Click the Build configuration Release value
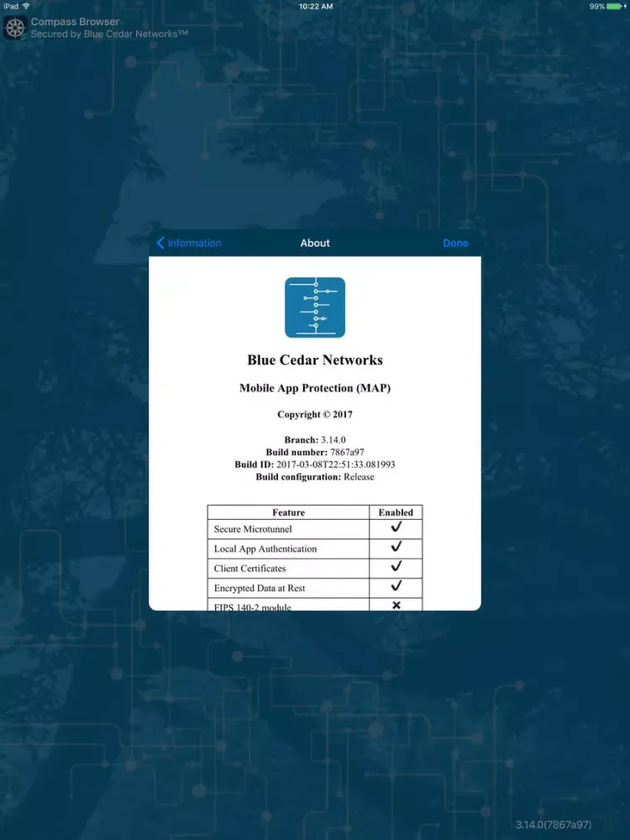The height and width of the screenshot is (840, 630). tap(359, 477)
